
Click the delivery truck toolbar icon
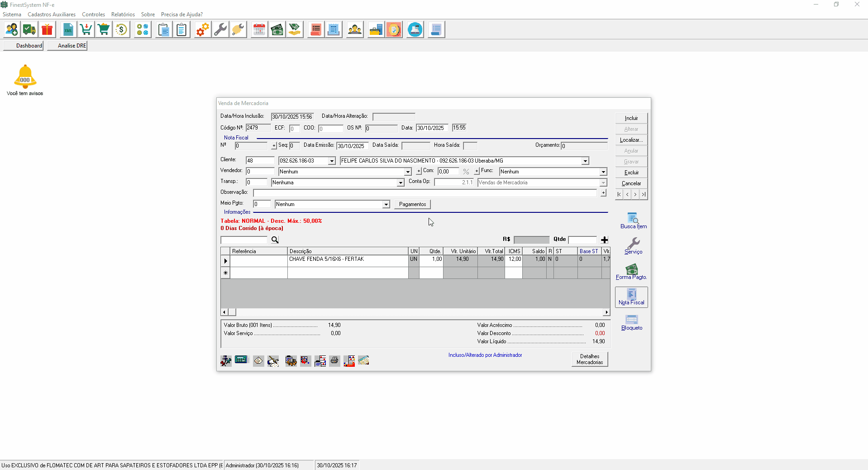tap(29, 30)
